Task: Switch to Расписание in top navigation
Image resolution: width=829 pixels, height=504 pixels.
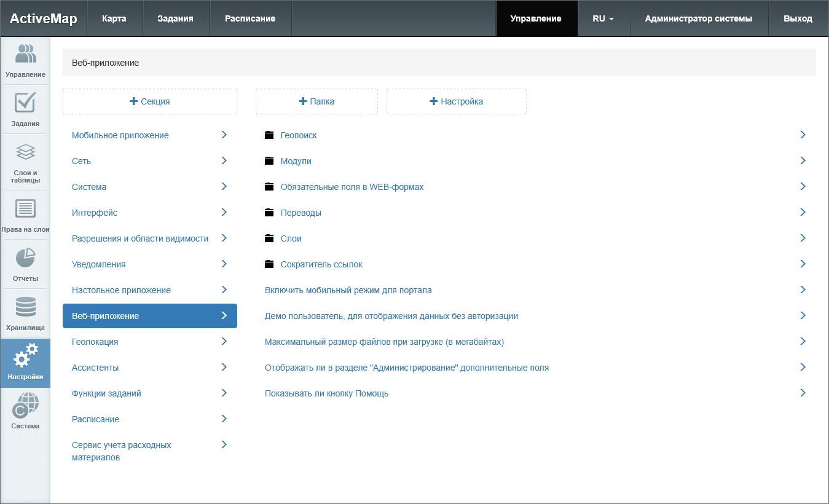Action: (x=250, y=18)
